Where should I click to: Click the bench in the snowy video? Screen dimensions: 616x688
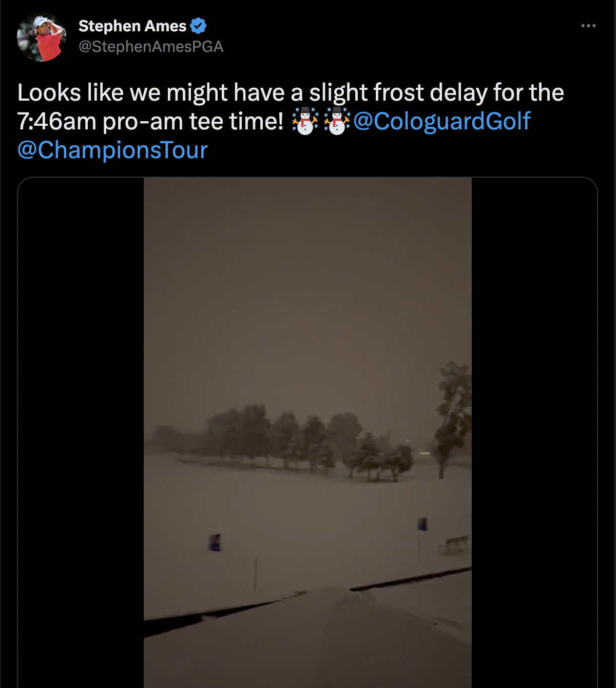pyautogui.click(x=454, y=544)
